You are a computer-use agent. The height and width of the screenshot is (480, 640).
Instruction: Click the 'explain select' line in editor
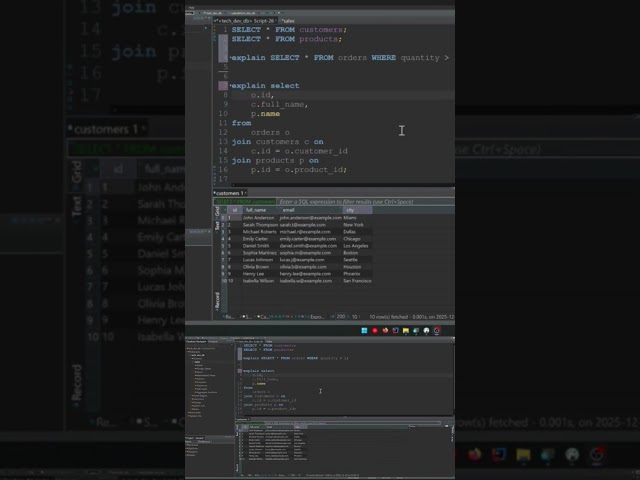(265, 86)
